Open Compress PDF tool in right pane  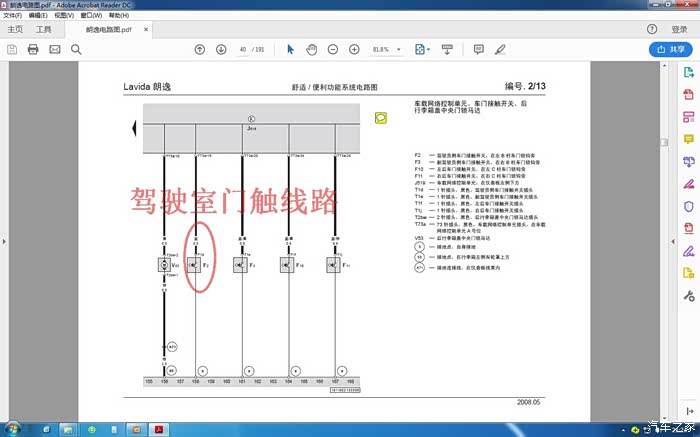[688, 229]
